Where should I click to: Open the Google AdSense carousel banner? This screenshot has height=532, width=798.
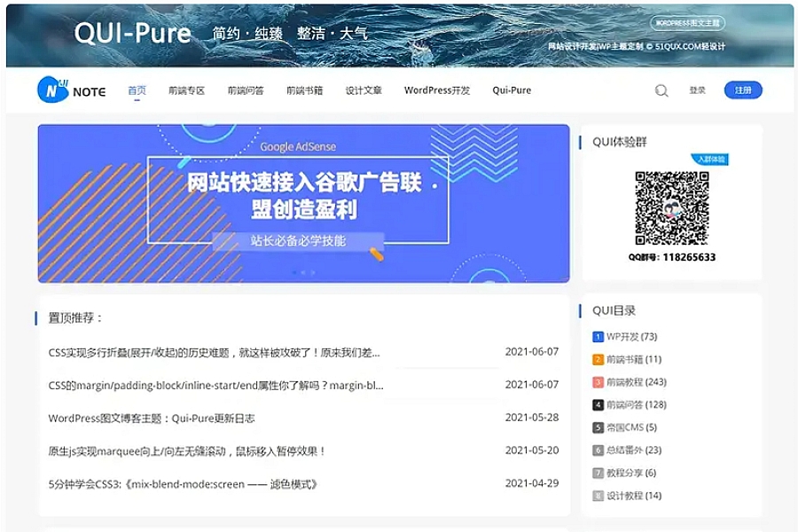[304, 203]
